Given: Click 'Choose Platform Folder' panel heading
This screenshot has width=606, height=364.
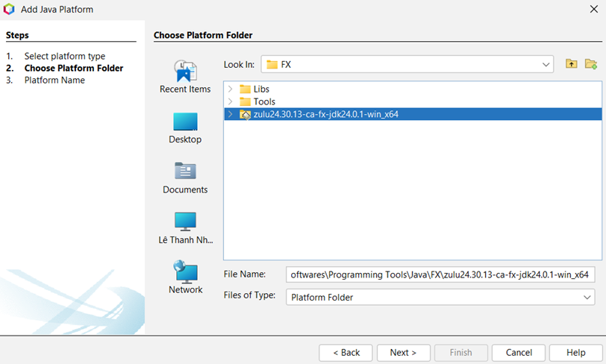Looking at the screenshot, I should pyautogui.click(x=203, y=35).
